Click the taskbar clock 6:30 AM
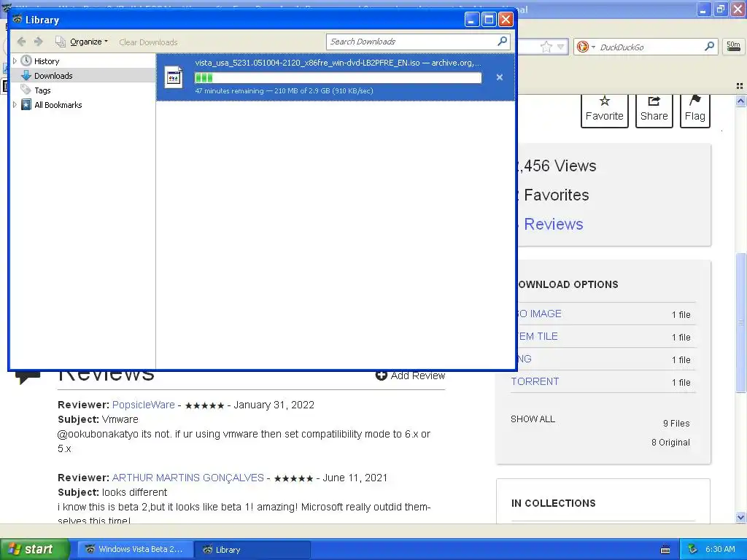Viewport: 747px width, 560px height. pyautogui.click(x=720, y=549)
